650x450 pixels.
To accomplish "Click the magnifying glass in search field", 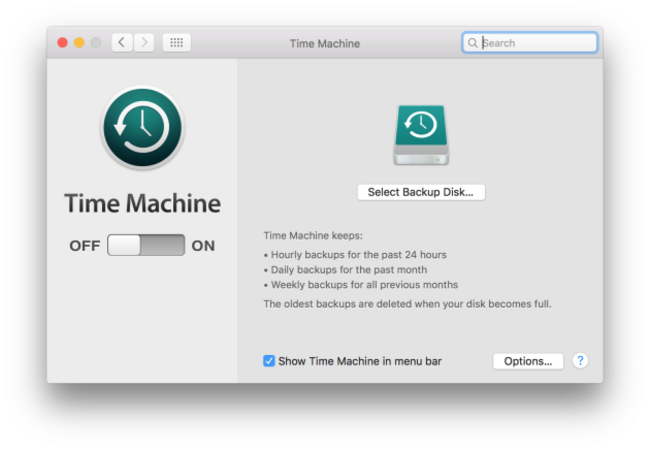I will tap(472, 43).
